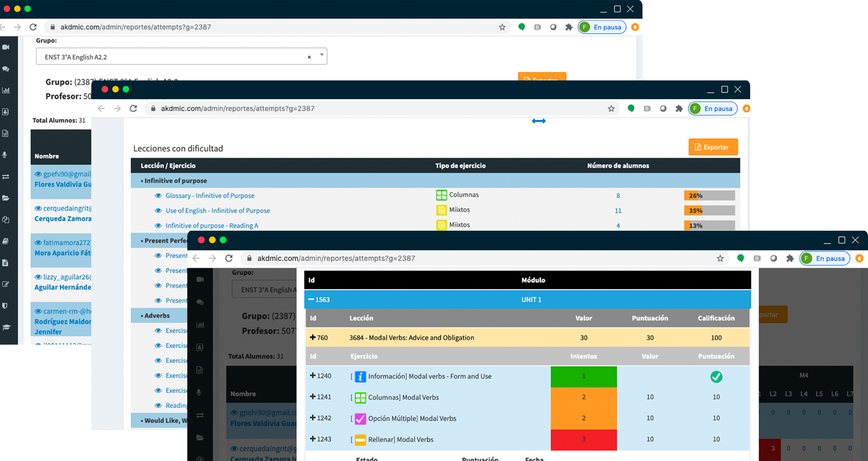Screen dimensions: 868x461
Task: Reload page in the middle browser window
Action: point(133,109)
